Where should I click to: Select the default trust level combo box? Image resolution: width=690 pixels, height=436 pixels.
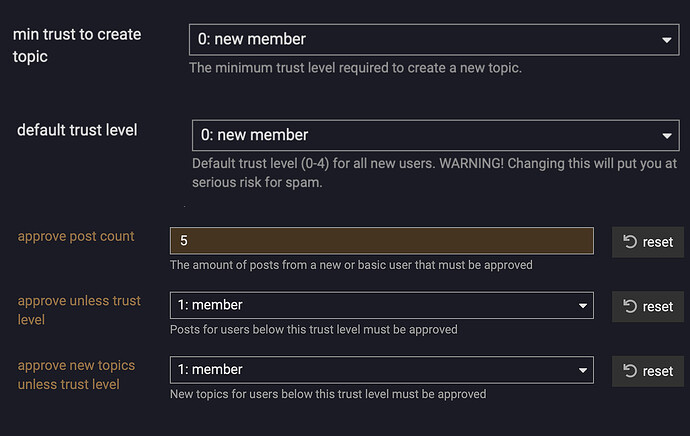click(436, 135)
